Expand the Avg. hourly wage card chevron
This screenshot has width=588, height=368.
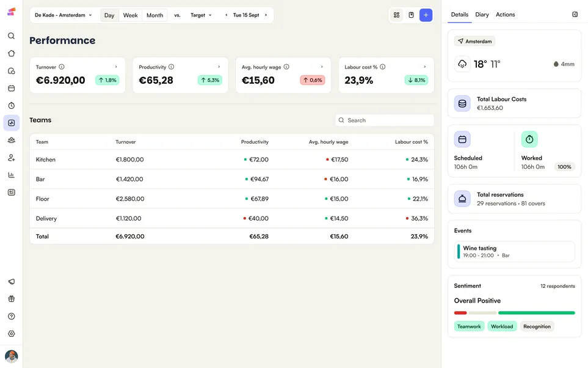[322, 67]
